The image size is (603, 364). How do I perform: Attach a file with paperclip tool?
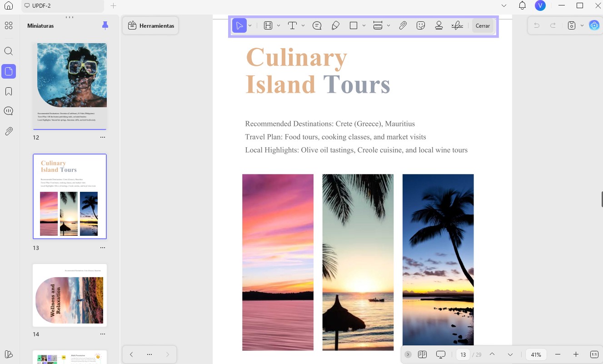point(403,26)
